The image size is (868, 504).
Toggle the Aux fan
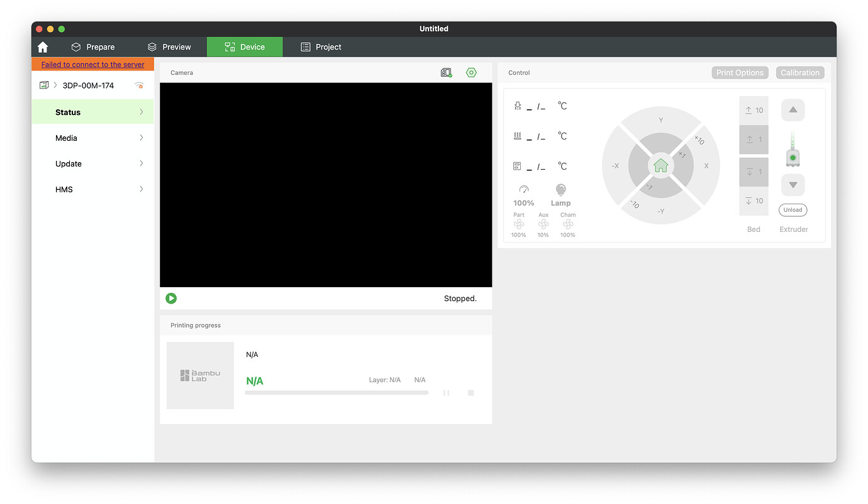click(543, 224)
